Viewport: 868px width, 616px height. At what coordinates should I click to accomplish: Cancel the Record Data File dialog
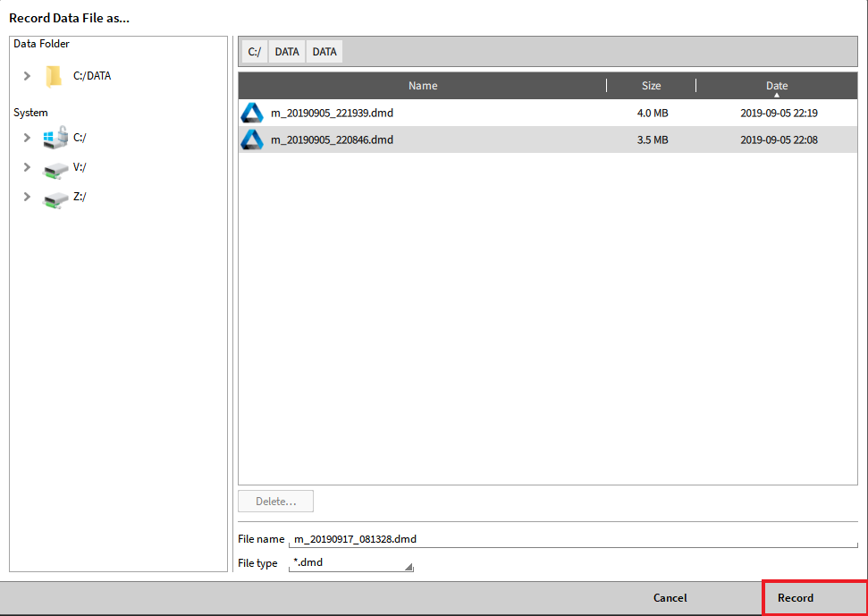pyautogui.click(x=670, y=598)
